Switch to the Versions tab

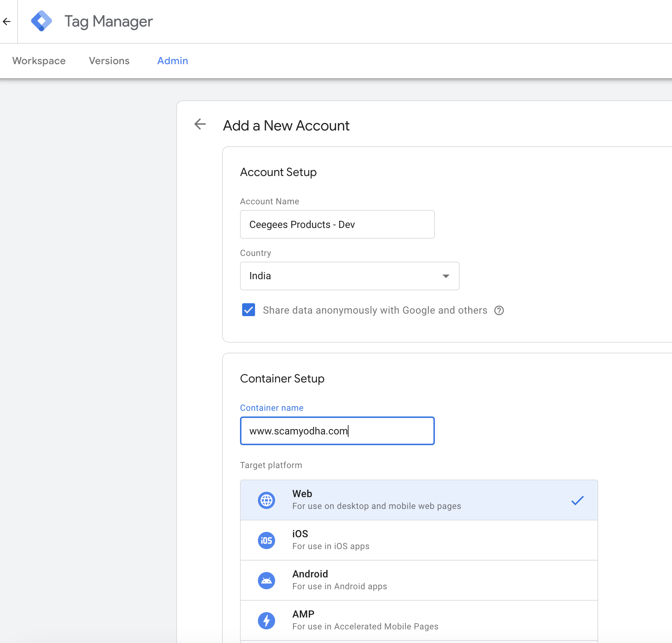109,61
